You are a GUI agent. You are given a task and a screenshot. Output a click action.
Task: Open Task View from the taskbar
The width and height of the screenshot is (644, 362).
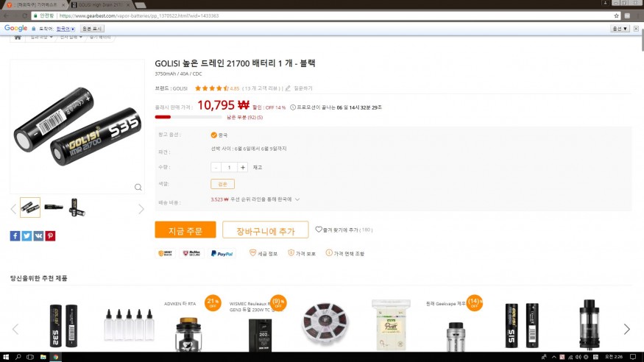tap(30, 357)
